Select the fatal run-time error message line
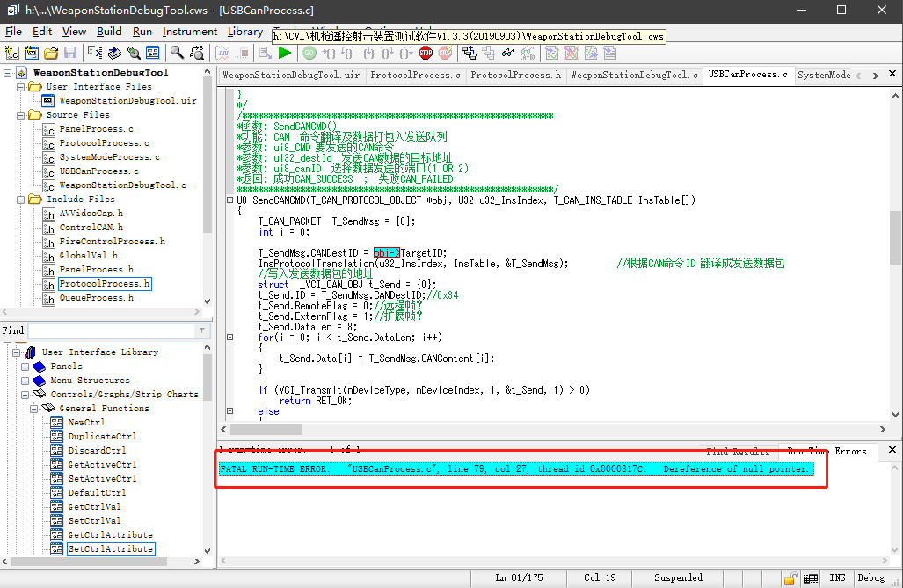Screen dimensions: 903x588 click(515, 469)
